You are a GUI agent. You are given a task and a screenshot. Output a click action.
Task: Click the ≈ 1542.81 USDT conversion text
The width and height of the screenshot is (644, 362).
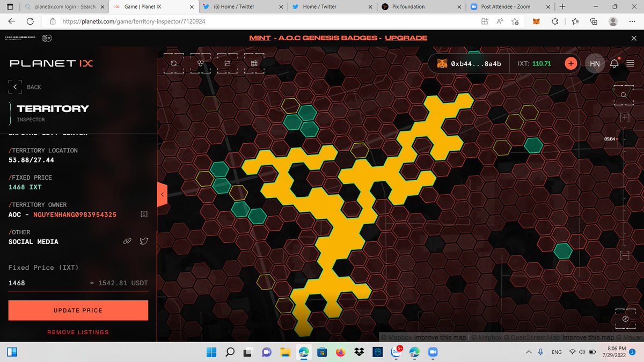point(119,283)
